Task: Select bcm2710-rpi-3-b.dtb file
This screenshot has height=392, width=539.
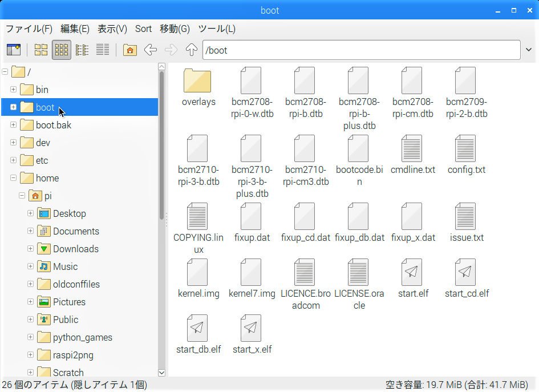Action: click(x=197, y=148)
